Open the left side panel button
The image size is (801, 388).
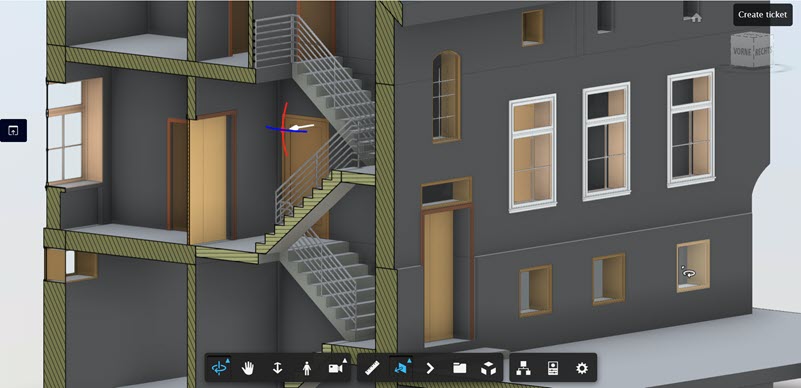click(x=13, y=131)
